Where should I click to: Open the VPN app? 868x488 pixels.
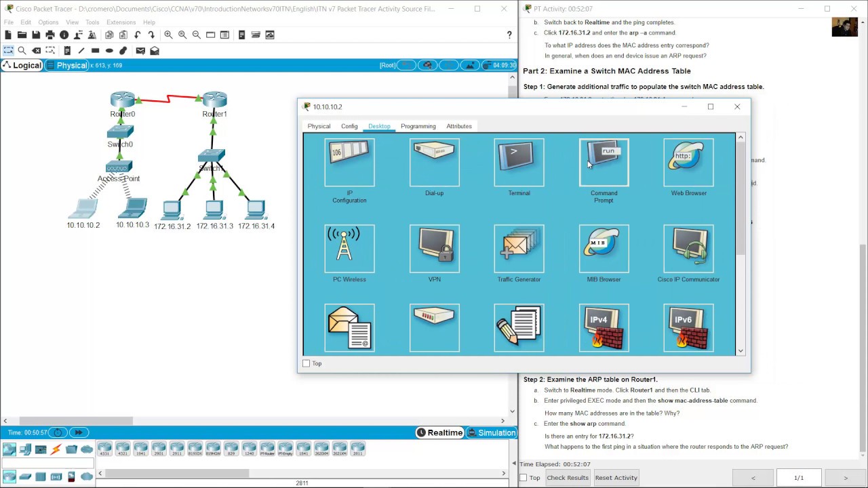point(435,249)
